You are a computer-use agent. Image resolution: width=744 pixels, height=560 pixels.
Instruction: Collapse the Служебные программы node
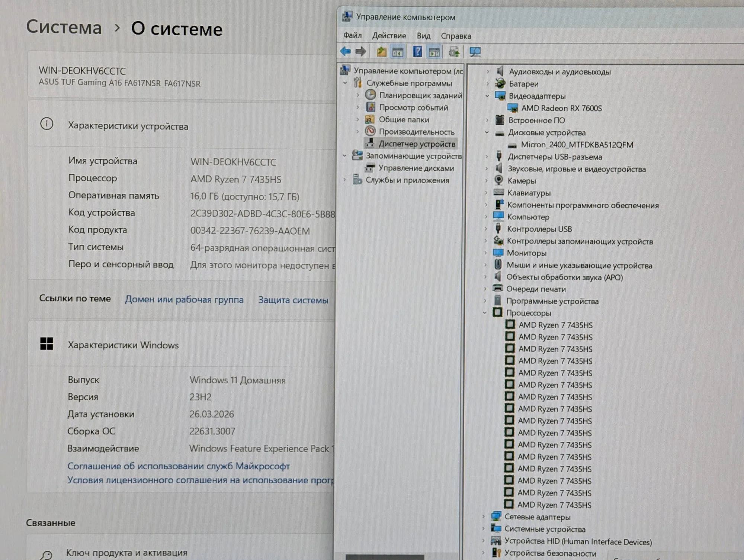coord(345,83)
